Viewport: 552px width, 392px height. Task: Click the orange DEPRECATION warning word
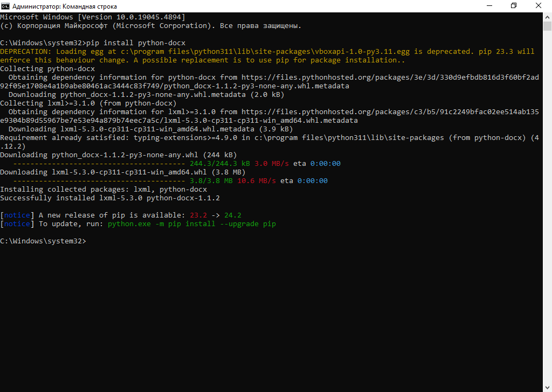tap(26, 52)
